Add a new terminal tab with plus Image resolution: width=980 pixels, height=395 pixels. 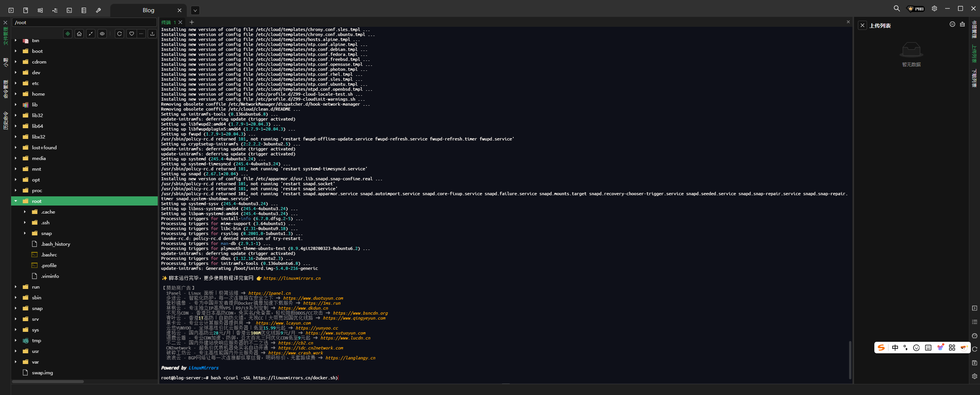pos(192,23)
